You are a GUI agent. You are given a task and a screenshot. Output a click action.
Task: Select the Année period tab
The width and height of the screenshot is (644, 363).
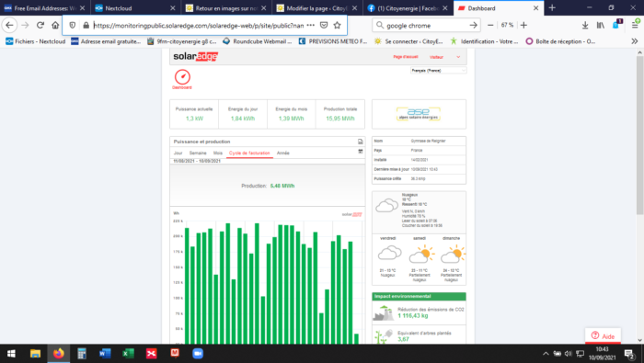[x=283, y=153]
